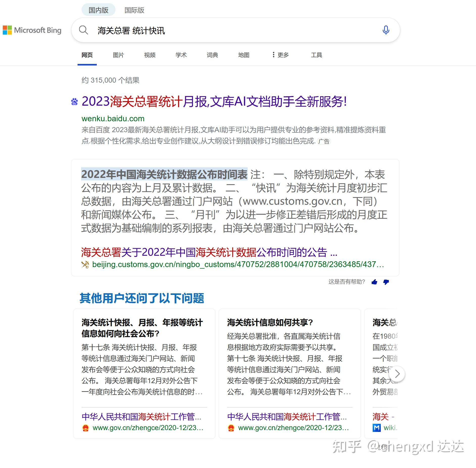Open 海关统计信息如何共享 card's 中华人民共和国海关统计工作管 link
Viewport: 476px width, 468px height.
pos(287,417)
